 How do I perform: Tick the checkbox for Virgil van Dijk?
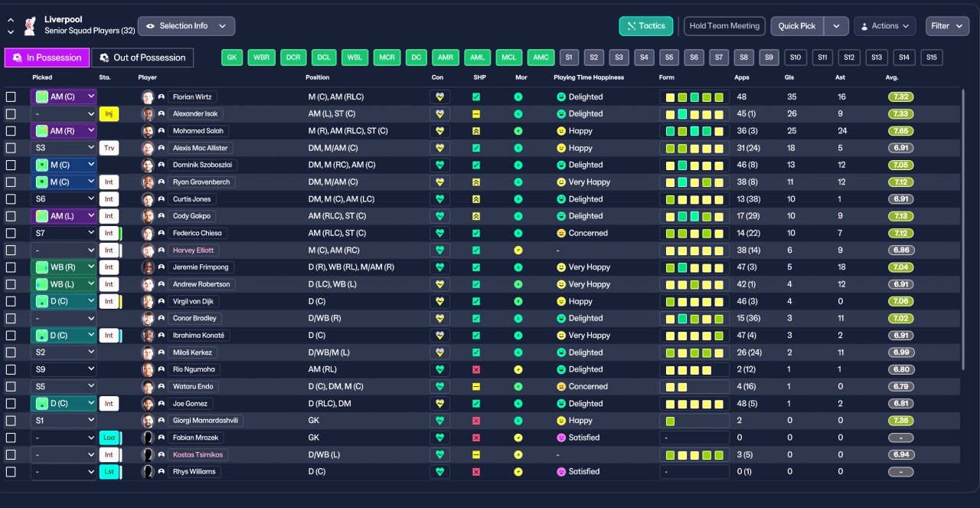click(x=11, y=301)
